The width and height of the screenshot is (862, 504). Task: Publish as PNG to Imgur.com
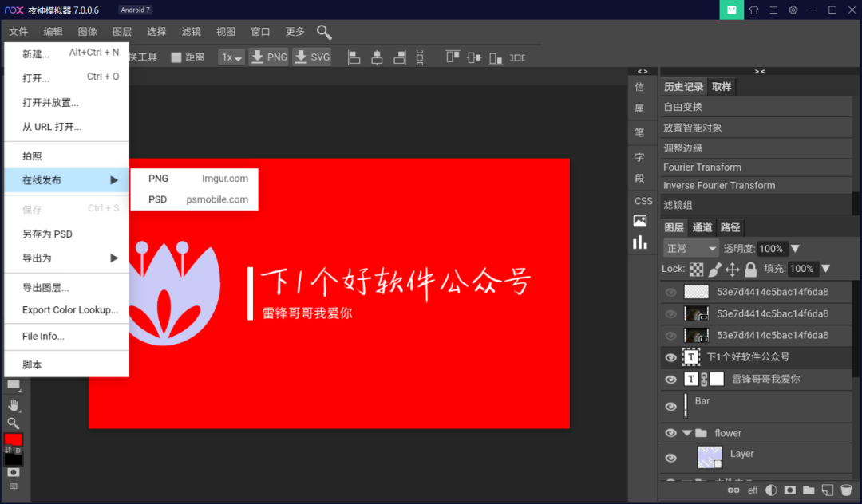[x=194, y=178]
